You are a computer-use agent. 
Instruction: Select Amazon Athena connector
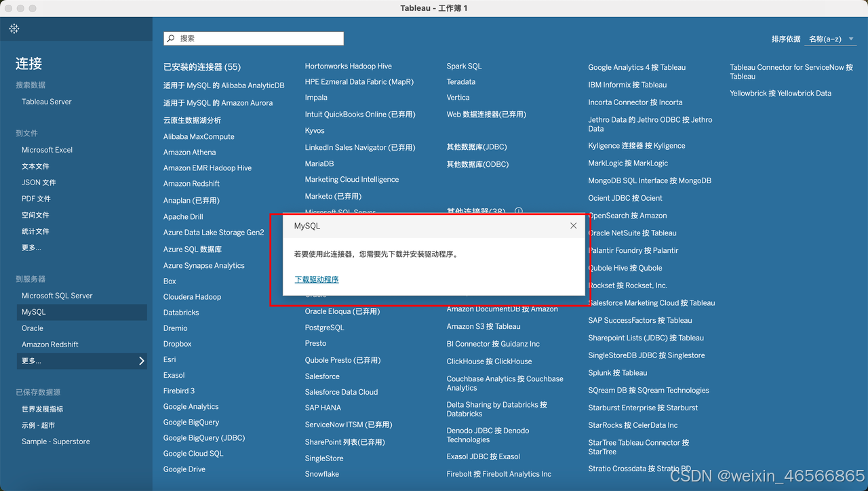point(190,153)
